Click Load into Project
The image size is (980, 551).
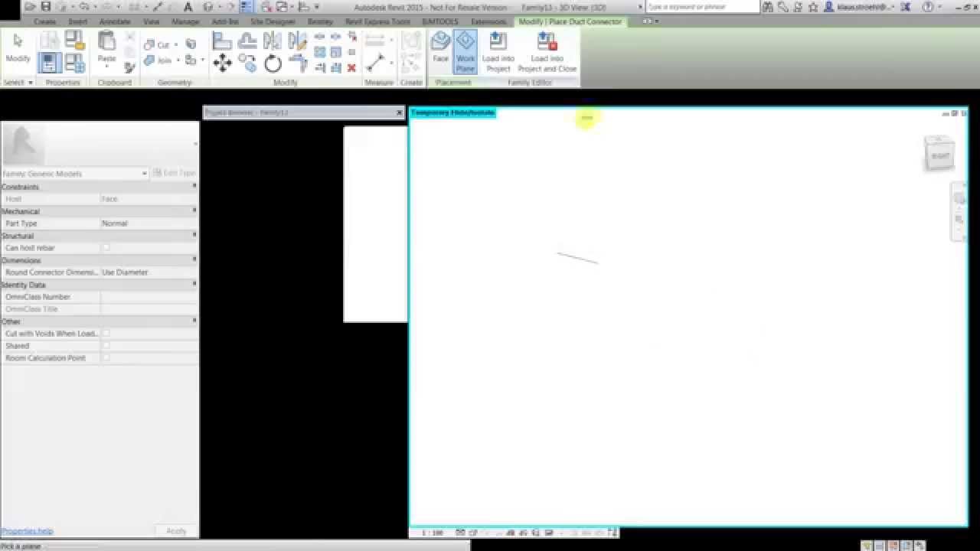pos(498,52)
